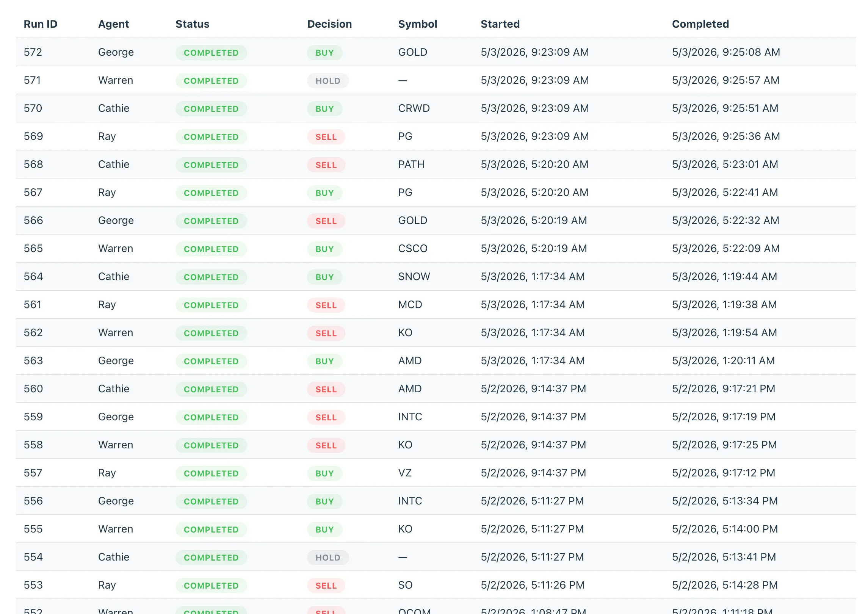Select run ID 556
Viewport: 868px width, 614px height.
tap(33, 501)
